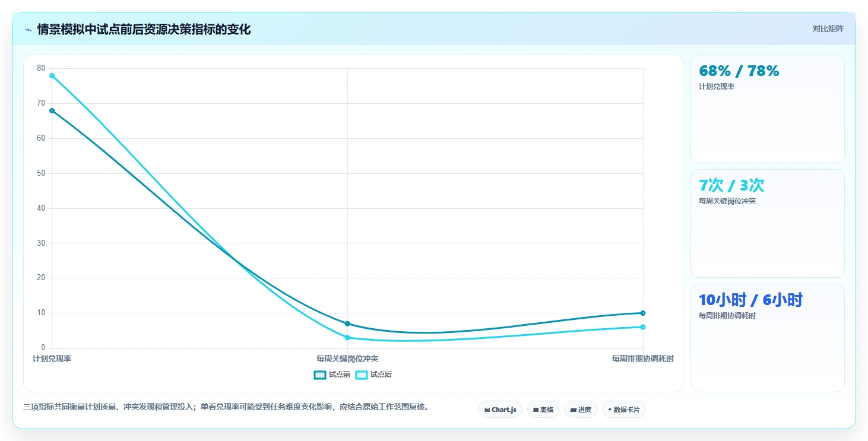Click the x-axis label 每周排期协调耗时
This screenshot has width=868, height=441.
click(643, 358)
